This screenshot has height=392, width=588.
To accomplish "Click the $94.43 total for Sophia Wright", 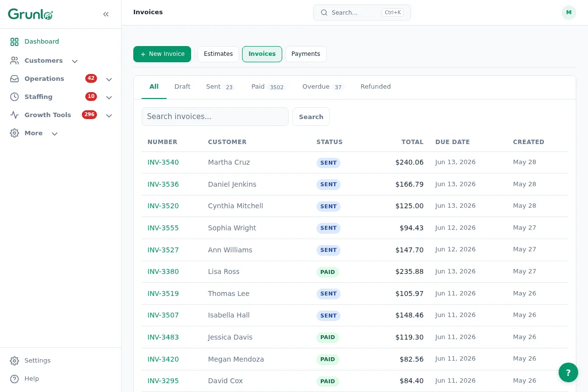I will coord(412,228).
